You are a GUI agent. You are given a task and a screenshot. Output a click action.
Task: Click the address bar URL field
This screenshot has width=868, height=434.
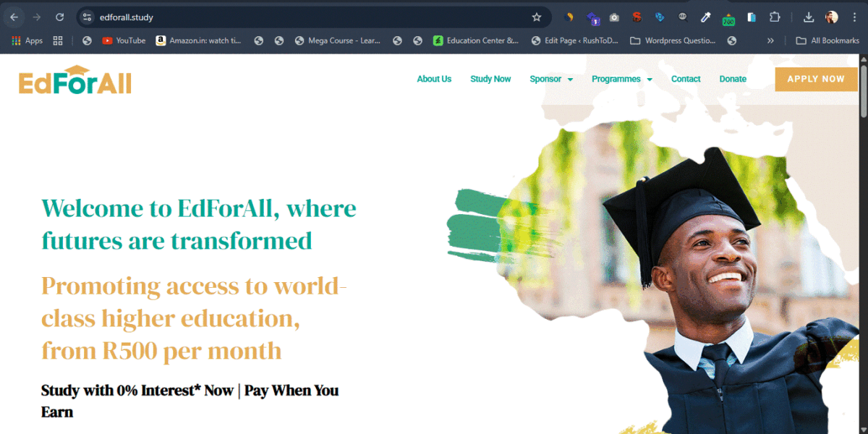(312, 17)
